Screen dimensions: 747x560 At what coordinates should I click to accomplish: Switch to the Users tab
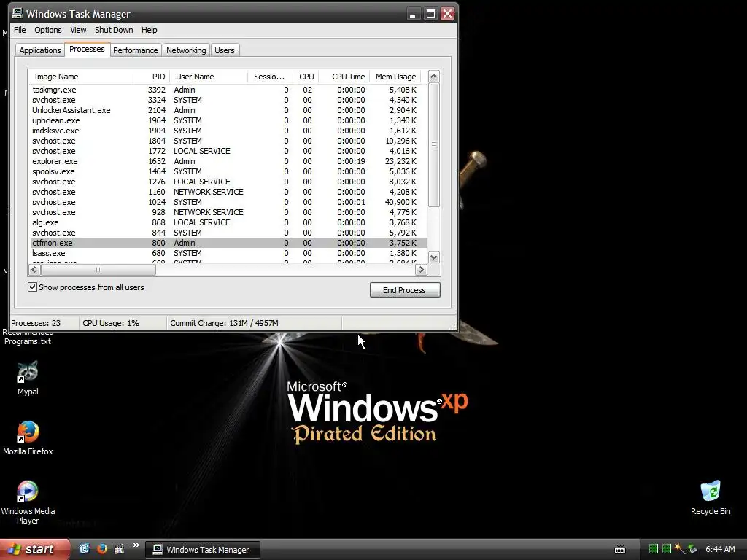225,50
